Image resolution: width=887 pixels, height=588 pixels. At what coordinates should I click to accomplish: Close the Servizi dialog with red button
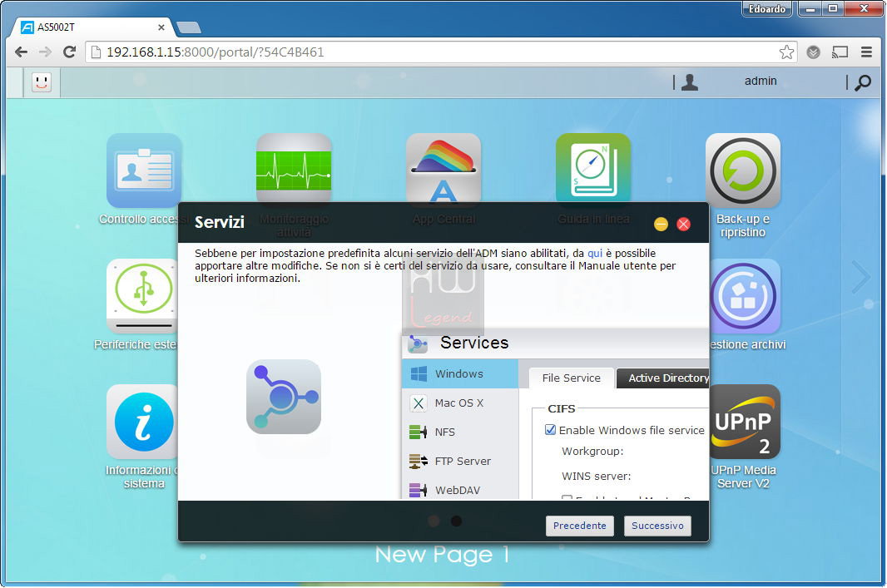(683, 224)
